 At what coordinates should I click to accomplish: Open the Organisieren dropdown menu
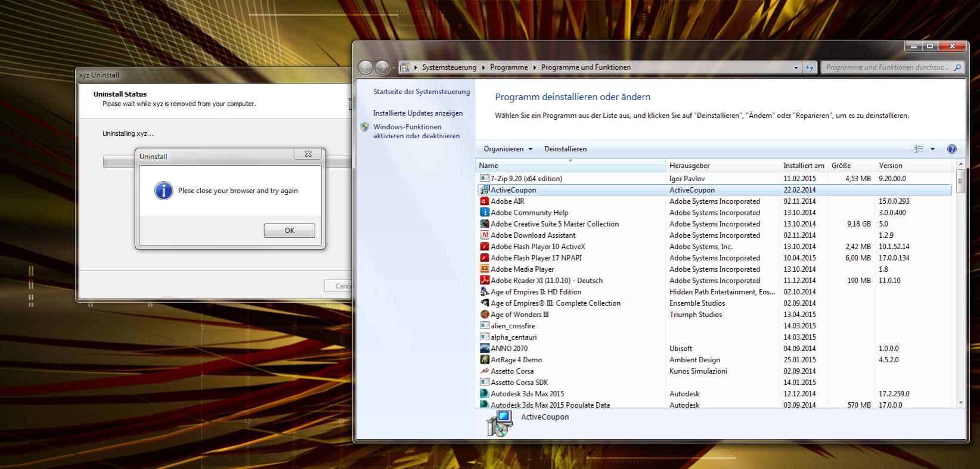tap(508, 149)
